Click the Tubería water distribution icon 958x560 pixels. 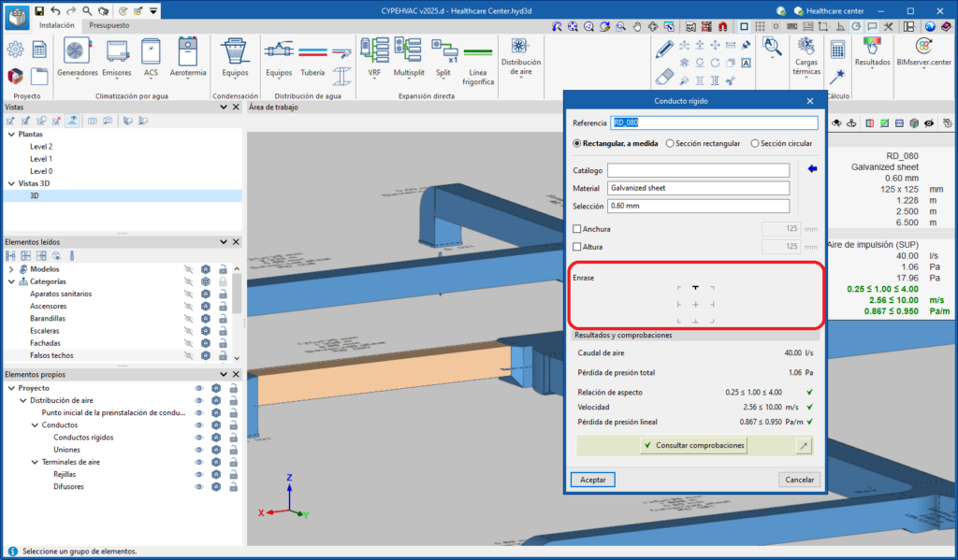(313, 54)
